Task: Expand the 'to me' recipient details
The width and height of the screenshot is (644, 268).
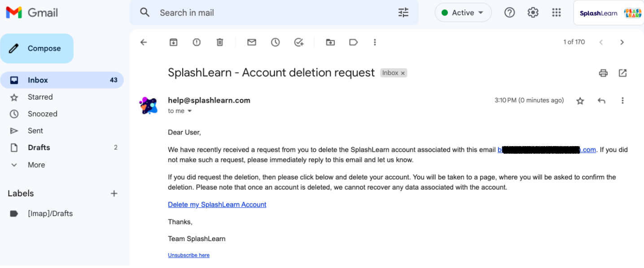Action: 189,111
